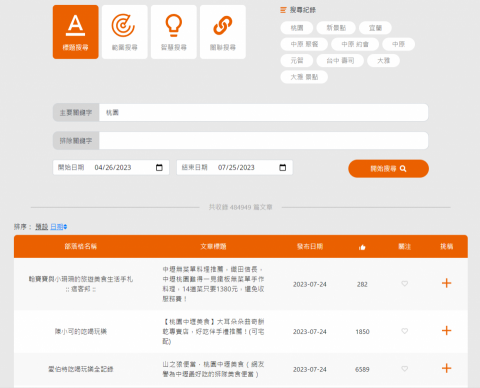Viewport: 480px width, 388px height.
Task: Sort results by 預設 default
Action: pos(42,227)
